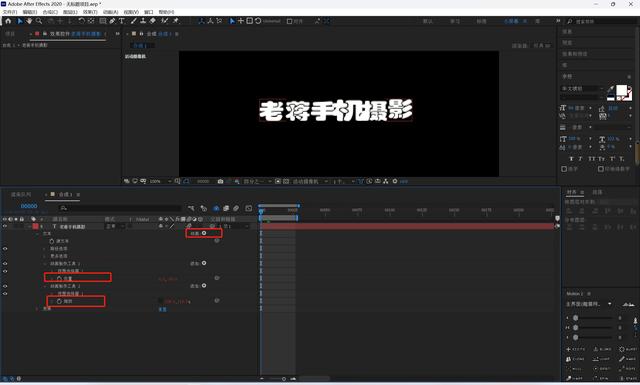This screenshot has width=640, height=385.
Task: Click Faux Italic button in Character panel
Action: 580,158
